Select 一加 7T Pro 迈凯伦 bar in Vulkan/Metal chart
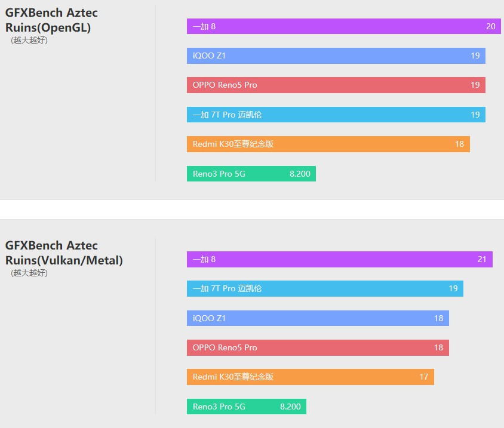 point(325,288)
